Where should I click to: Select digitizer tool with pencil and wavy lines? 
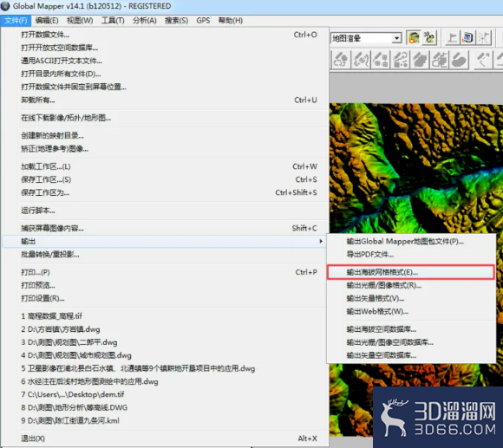(361, 60)
